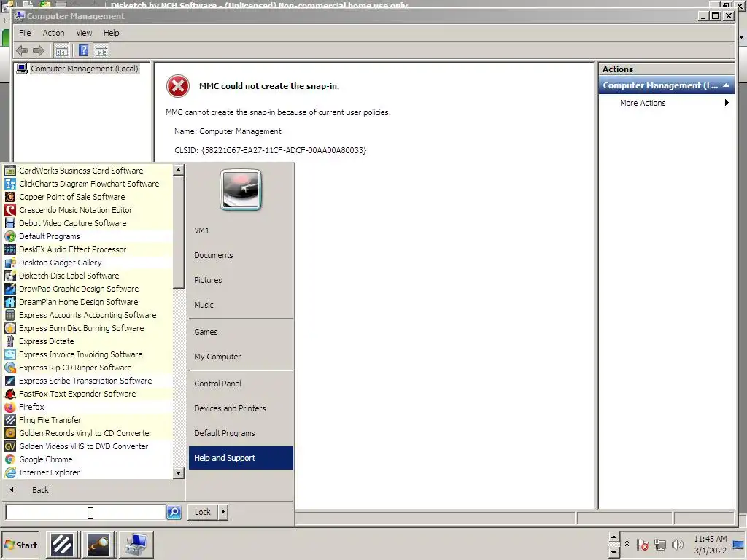This screenshot has height=560, width=747.
Task: Click the volume speaker tray icon
Action: pyautogui.click(x=677, y=545)
